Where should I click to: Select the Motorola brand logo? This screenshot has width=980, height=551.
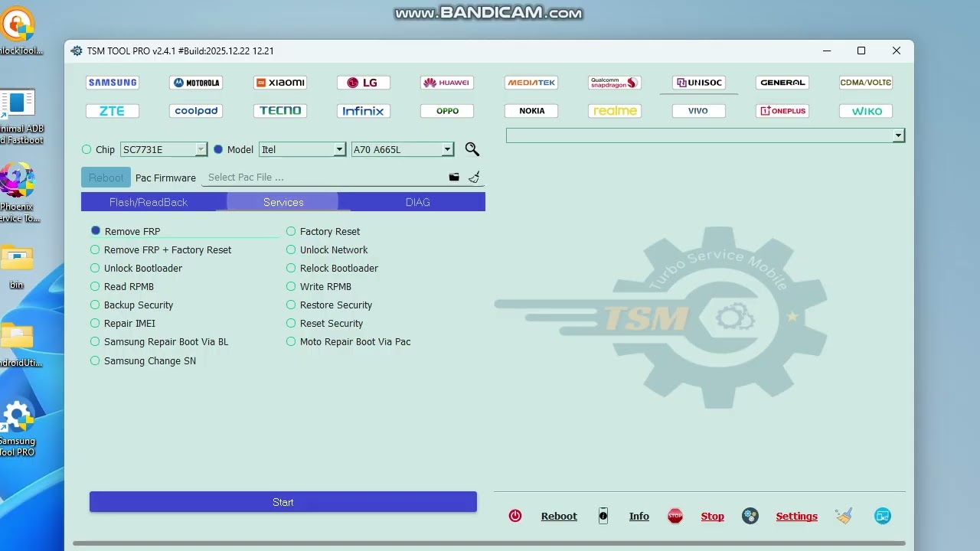coord(196,83)
